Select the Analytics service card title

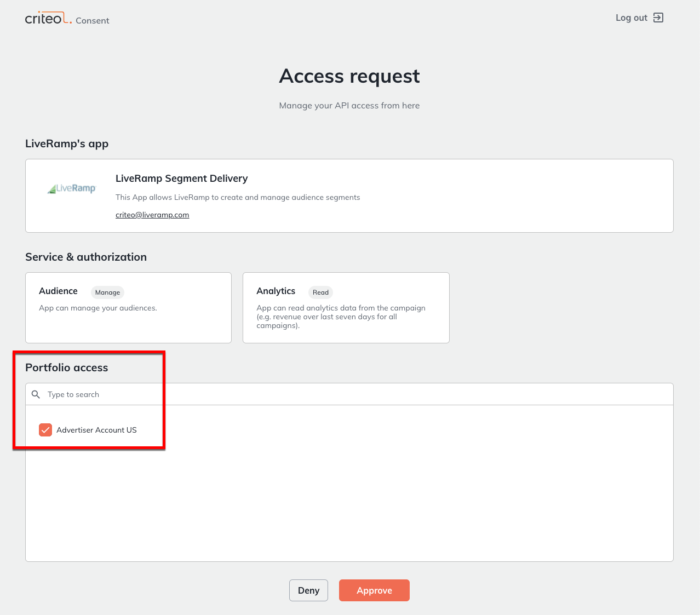(x=276, y=291)
